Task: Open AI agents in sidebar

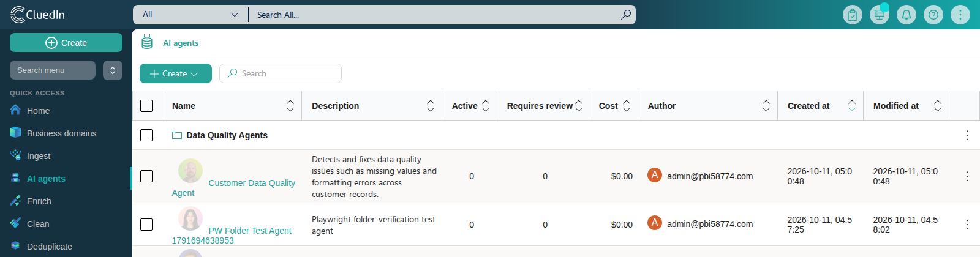Action: tap(46, 179)
